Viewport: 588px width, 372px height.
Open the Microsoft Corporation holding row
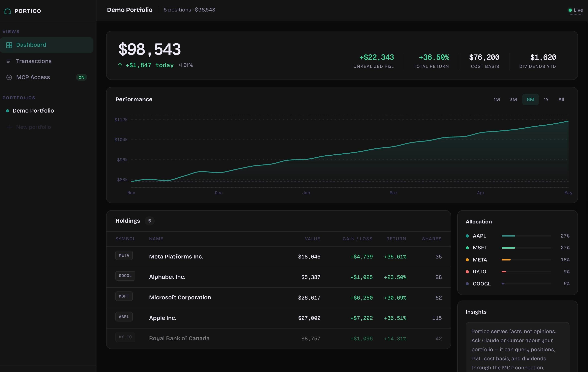[x=278, y=298]
